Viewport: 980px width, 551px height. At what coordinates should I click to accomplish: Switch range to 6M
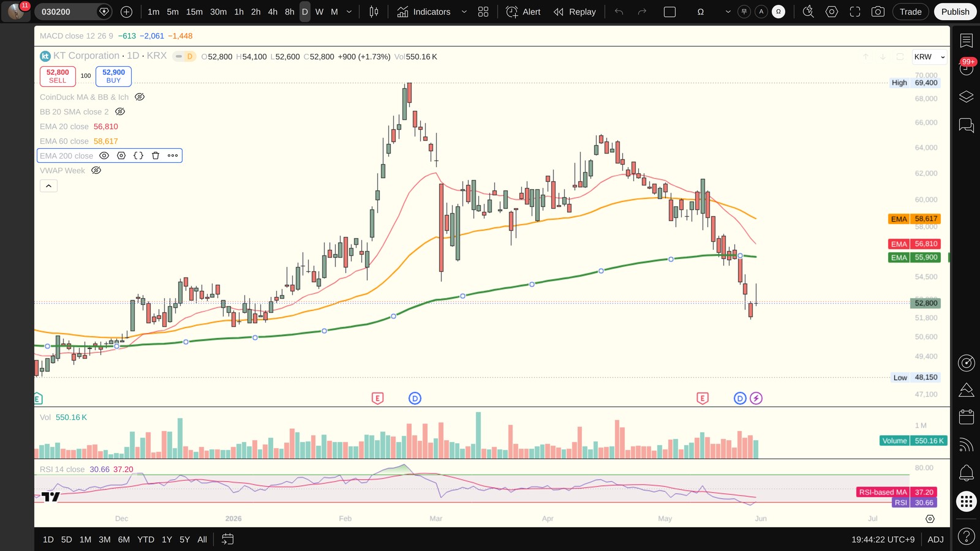tap(124, 539)
